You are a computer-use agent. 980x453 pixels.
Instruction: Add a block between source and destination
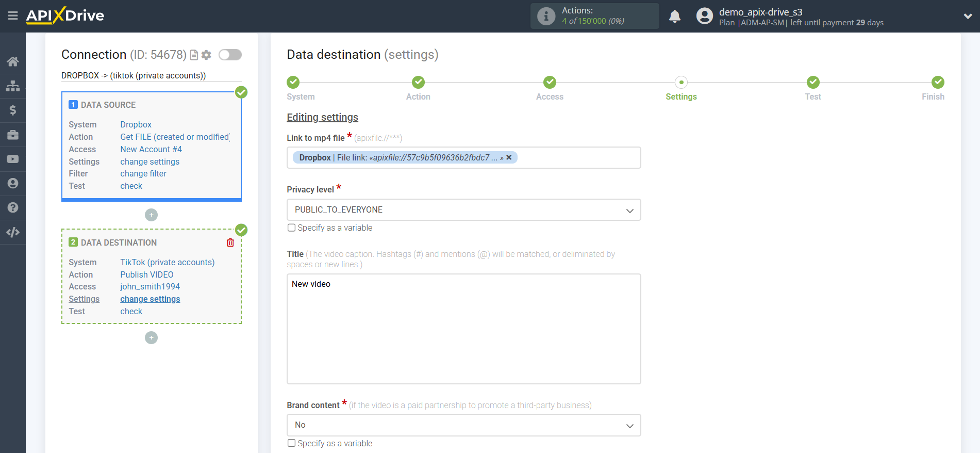coord(151,215)
